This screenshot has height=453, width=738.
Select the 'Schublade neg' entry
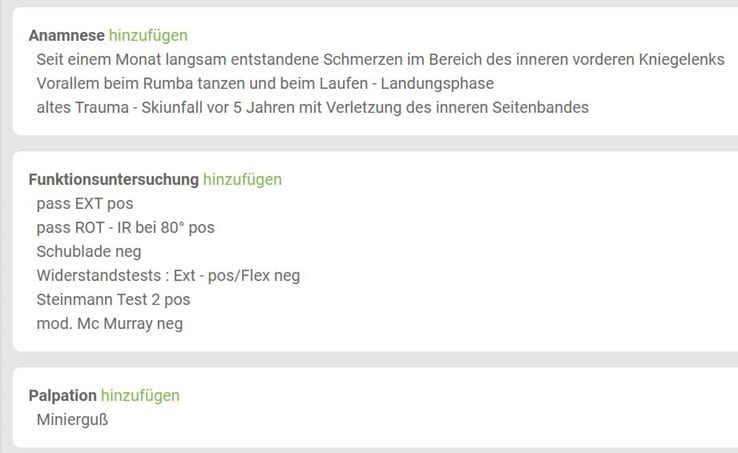(x=89, y=251)
